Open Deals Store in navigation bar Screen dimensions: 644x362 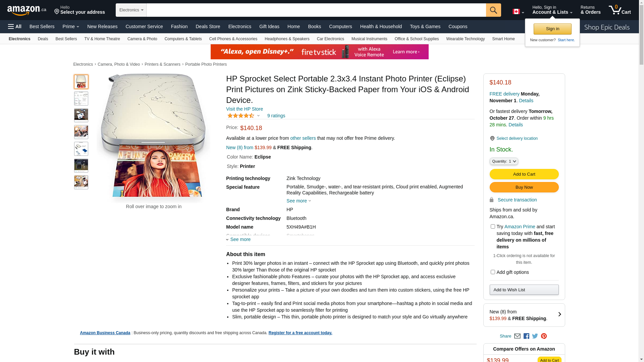tap(208, 26)
